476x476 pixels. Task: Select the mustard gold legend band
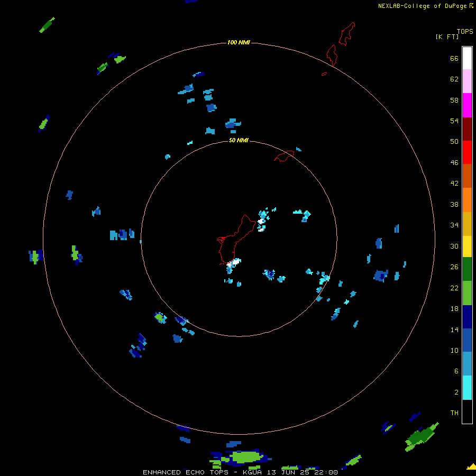pyautogui.click(x=467, y=224)
